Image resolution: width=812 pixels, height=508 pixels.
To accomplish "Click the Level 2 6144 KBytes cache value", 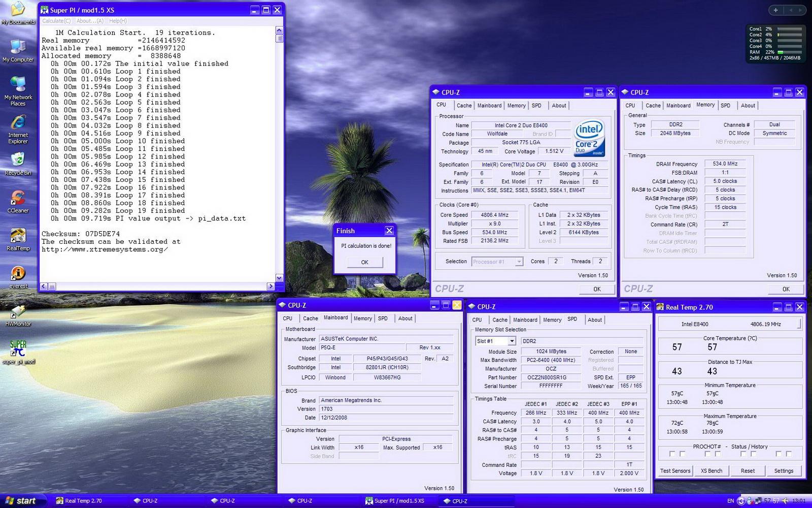I will tap(583, 233).
